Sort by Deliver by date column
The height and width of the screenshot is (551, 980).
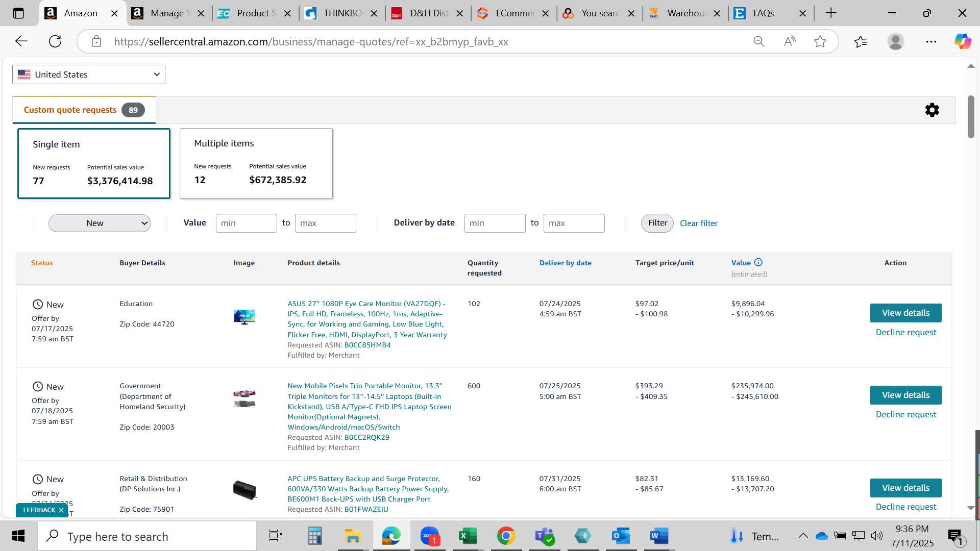point(566,263)
